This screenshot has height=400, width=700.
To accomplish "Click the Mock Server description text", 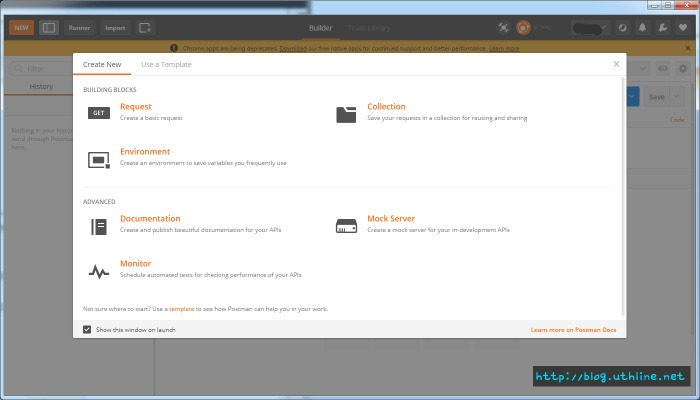I will pyautogui.click(x=438, y=230).
